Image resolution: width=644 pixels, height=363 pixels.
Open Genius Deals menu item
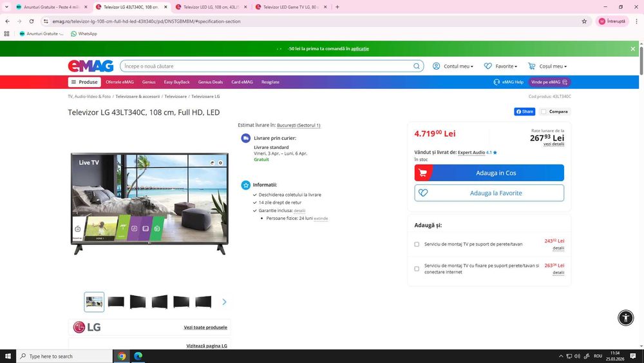click(x=211, y=82)
